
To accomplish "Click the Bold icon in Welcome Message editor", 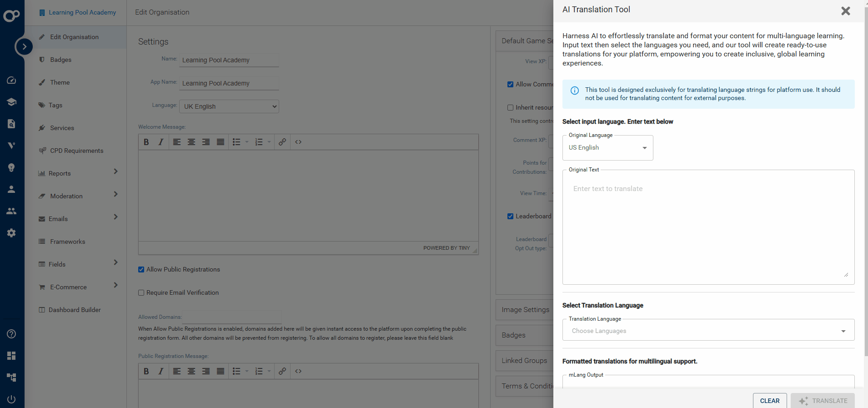I will 146,142.
